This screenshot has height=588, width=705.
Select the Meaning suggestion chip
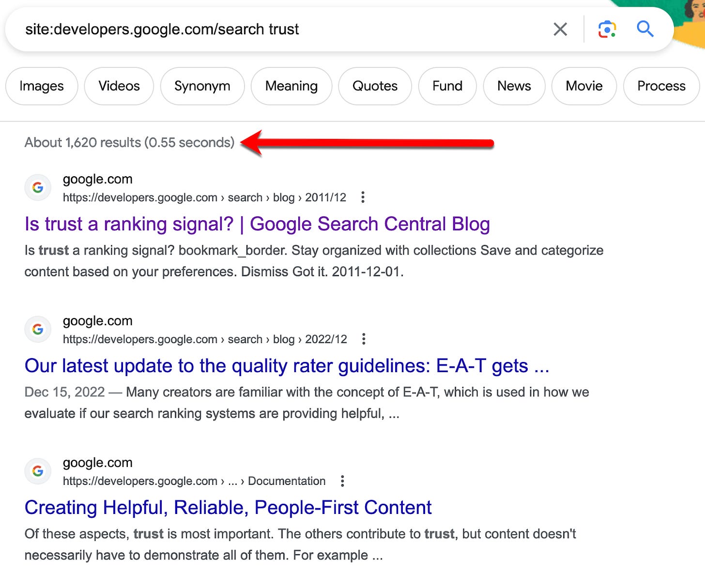[x=291, y=86]
